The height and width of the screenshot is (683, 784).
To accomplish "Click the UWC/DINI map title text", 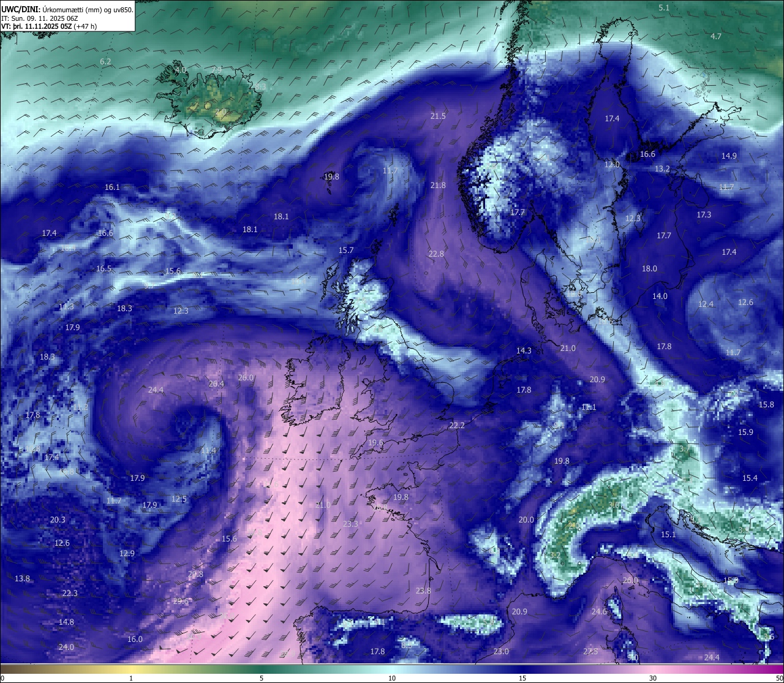I will 67,9.
